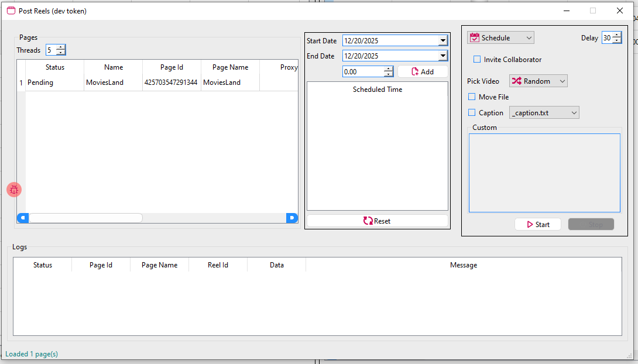638x364 pixels.
Task: Click the refresh icon on the Reset button
Action: [x=368, y=221]
